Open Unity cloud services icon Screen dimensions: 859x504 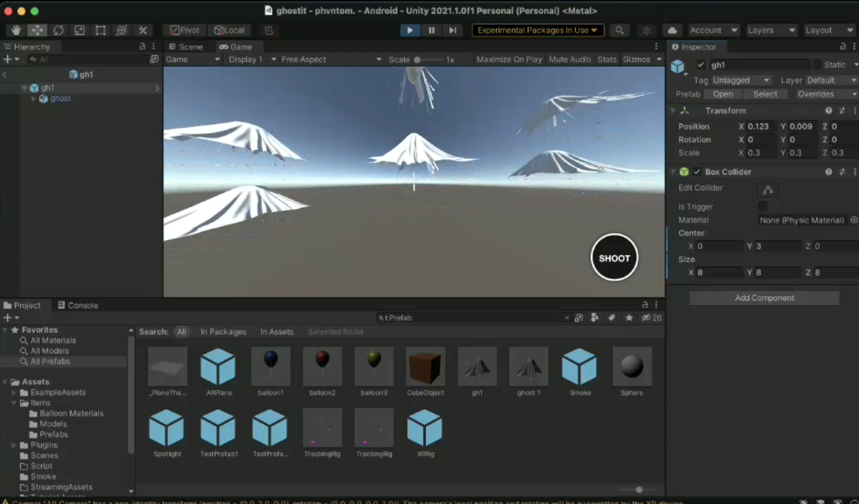[672, 30]
